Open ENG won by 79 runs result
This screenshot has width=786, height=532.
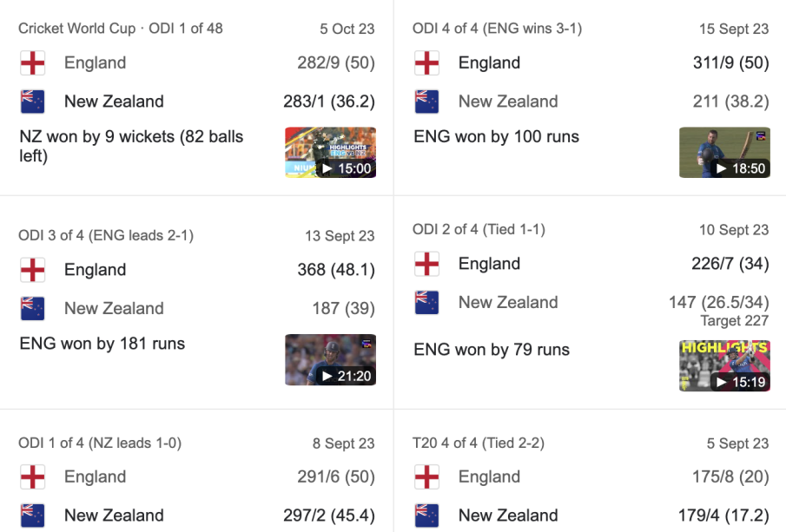[x=492, y=350]
